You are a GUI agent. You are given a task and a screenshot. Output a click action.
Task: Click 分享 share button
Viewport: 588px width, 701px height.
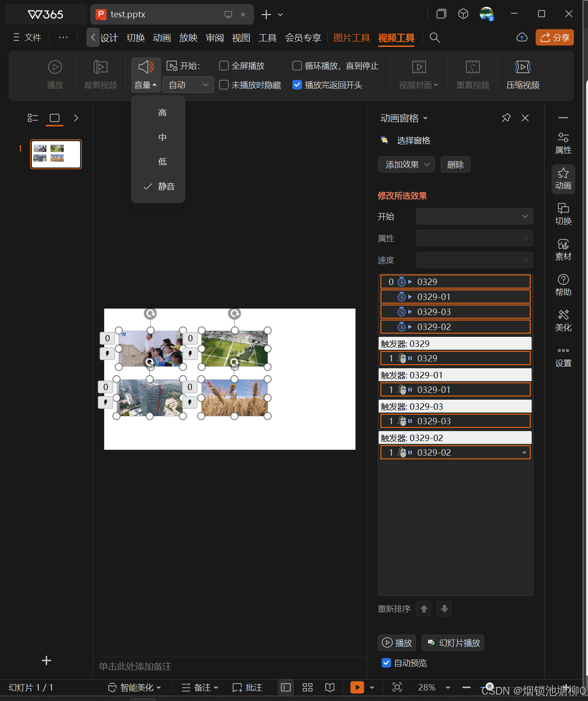[555, 37]
